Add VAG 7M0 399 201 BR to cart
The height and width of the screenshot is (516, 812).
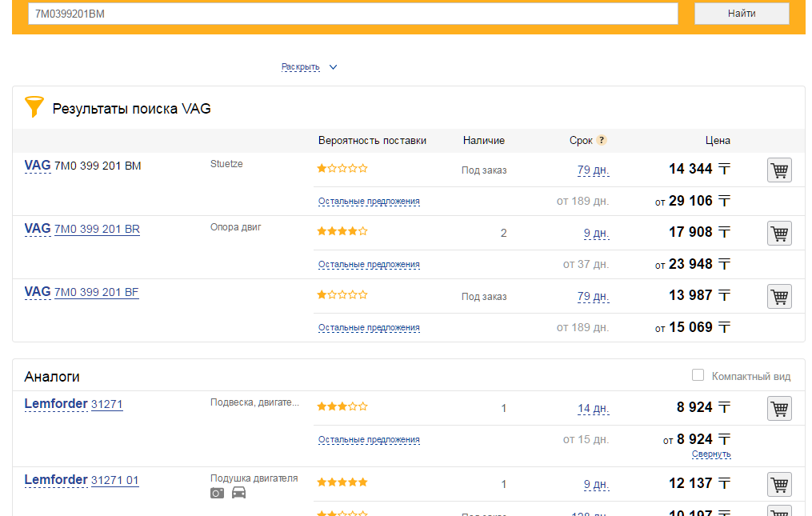pyautogui.click(x=779, y=233)
